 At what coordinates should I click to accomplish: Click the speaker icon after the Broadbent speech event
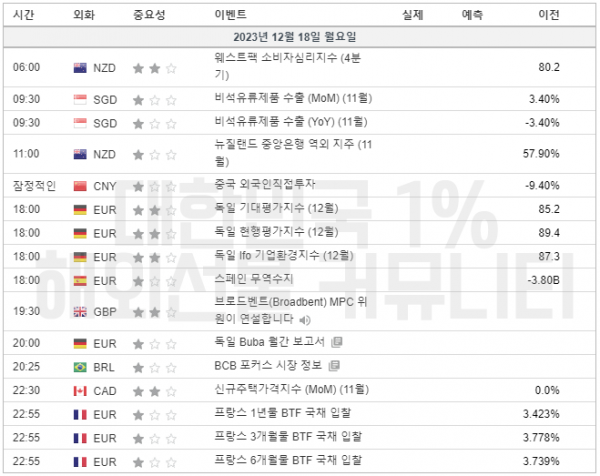tap(305, 320)
